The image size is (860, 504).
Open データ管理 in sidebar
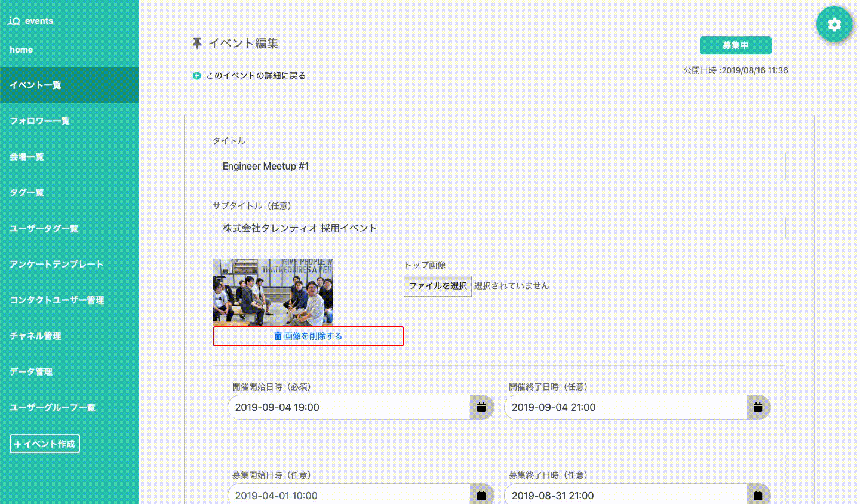[69, 371]
